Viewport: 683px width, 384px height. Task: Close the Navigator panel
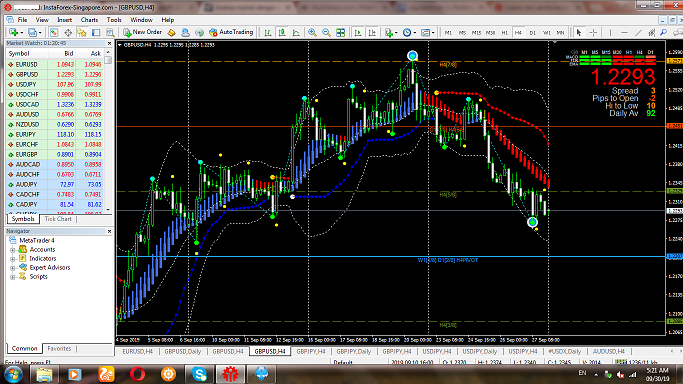(109, 231)
